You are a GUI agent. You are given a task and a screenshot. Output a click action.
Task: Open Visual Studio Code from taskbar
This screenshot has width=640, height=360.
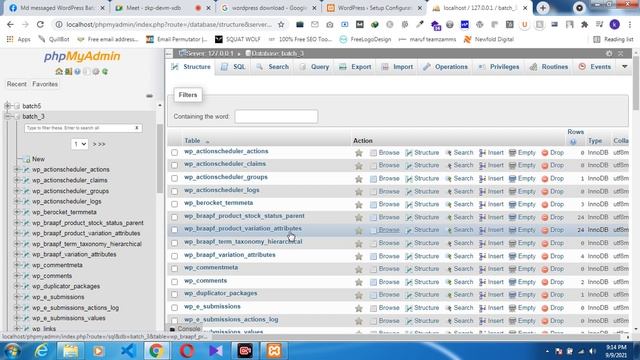(128, 351)
